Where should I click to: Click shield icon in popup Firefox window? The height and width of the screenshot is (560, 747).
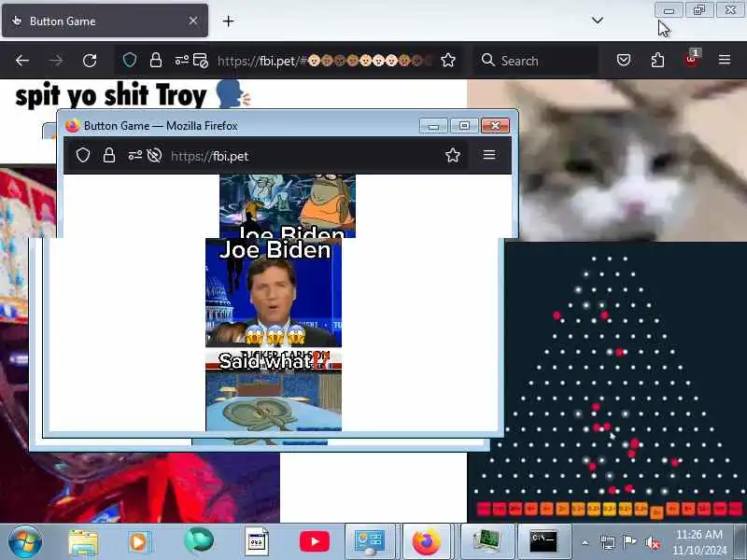pos(83,155)
